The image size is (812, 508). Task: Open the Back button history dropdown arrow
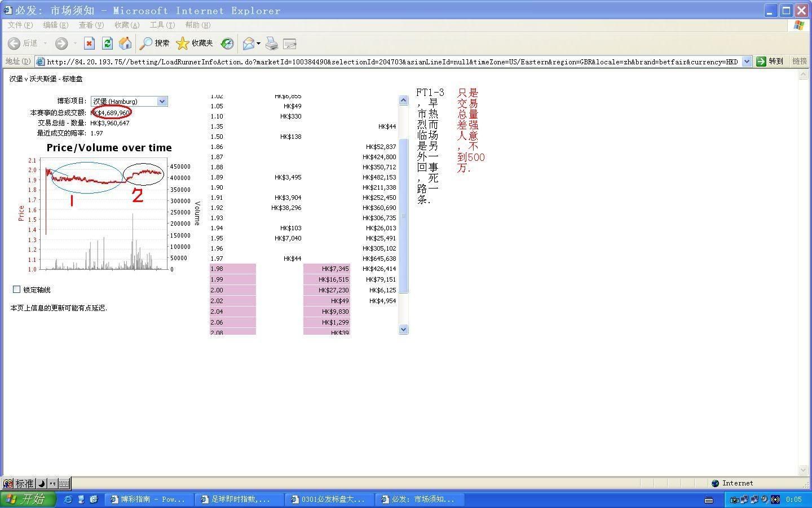45,43
